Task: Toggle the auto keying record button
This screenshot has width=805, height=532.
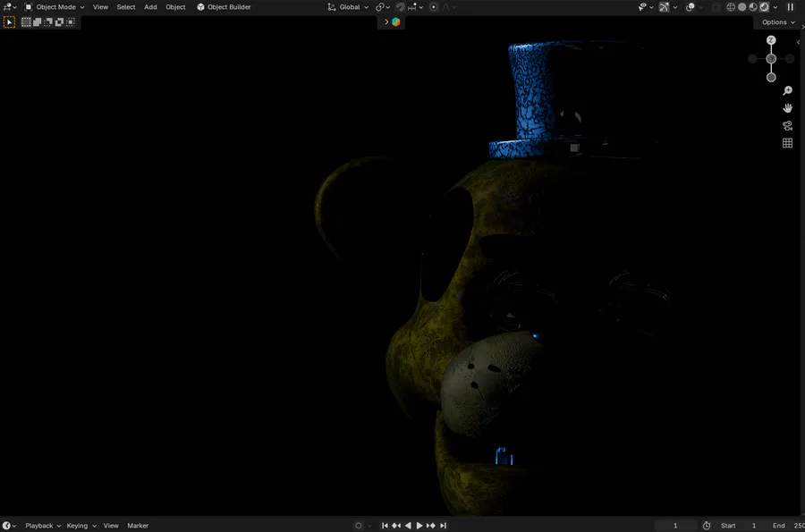Action: coord(359,526)
